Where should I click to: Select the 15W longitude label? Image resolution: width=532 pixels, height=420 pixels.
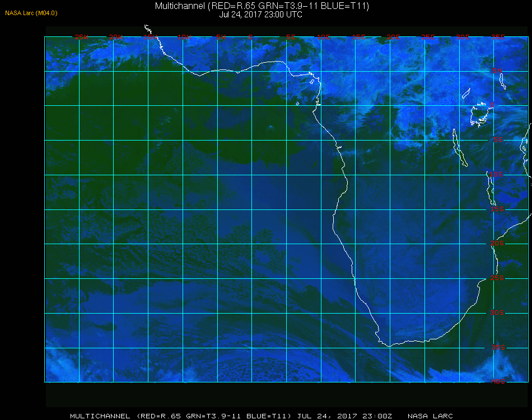pyautogui.click(x=150, y=37)
